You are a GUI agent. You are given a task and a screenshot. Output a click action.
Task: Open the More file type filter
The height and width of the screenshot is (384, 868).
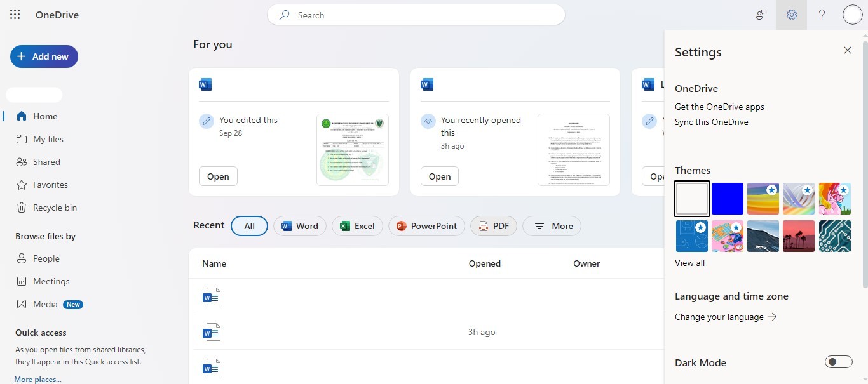tap(552, 225)
